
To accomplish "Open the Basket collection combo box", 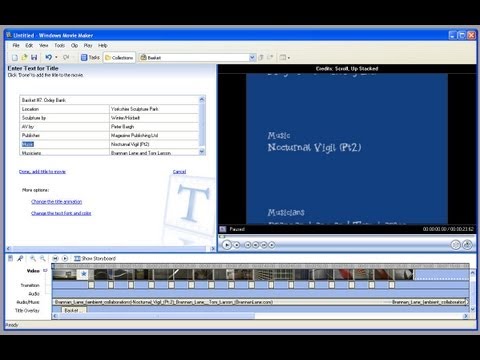I will (x=197, y=57).
